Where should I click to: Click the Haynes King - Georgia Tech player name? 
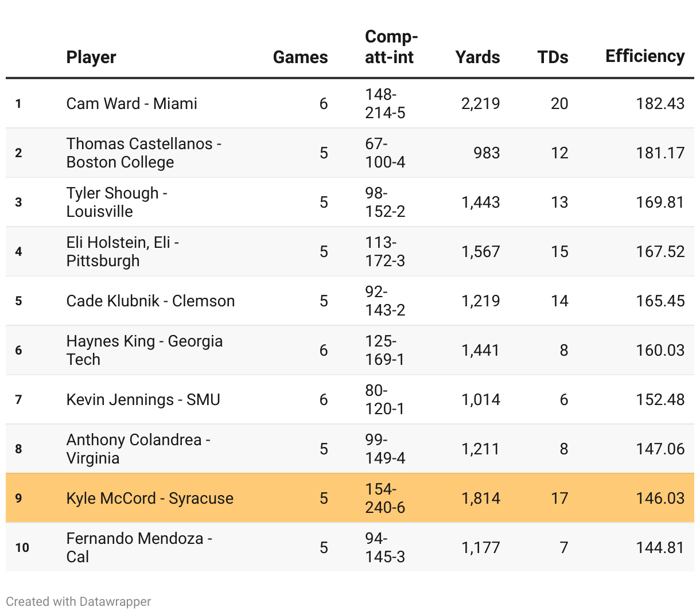pos(144,350)
